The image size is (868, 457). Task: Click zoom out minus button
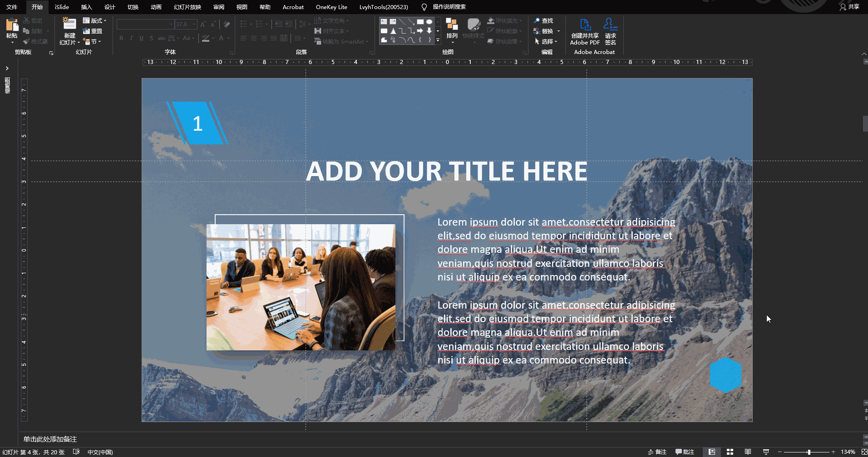[x=780, y=452]
